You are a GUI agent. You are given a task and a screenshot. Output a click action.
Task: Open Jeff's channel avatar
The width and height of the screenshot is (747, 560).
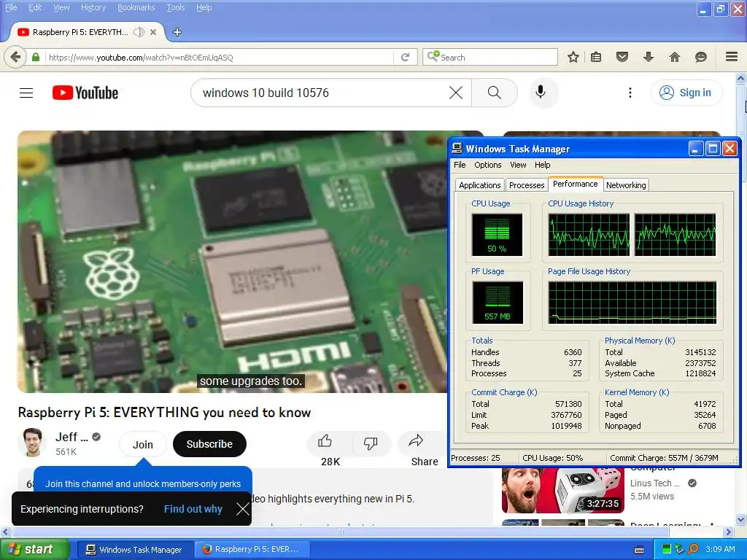[32, 443]
